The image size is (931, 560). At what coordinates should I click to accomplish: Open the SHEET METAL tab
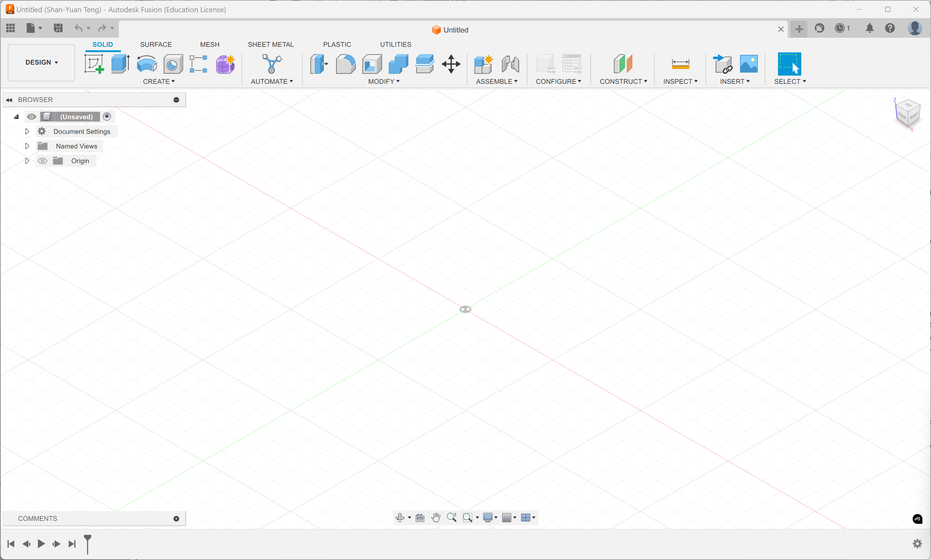270,44
